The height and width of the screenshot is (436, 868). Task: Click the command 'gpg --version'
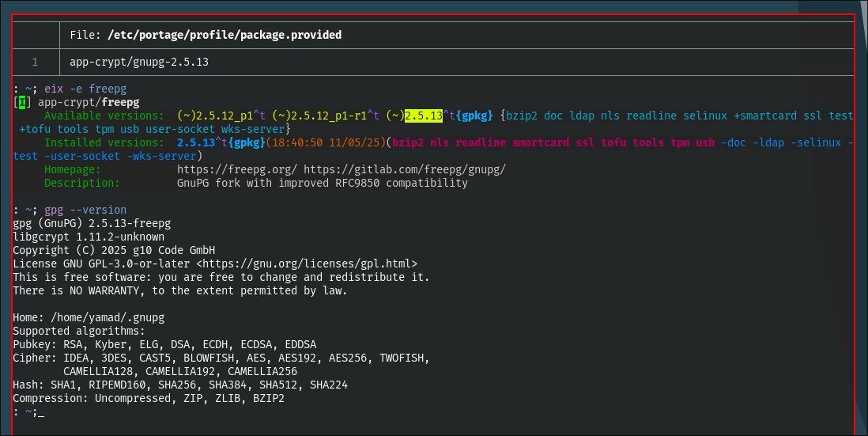pyautogui.click(x=85, y=210)
